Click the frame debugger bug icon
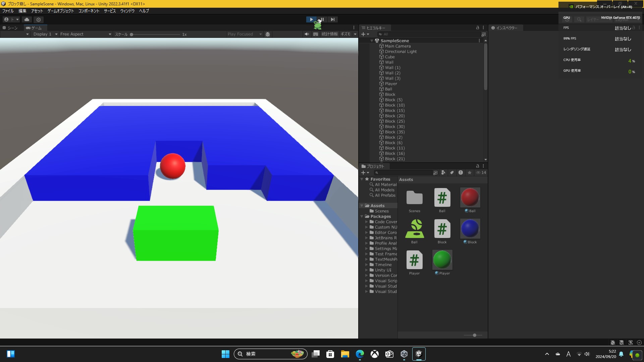Image resolution: width=644 pixels, height=362 pixels. point(267,34)
